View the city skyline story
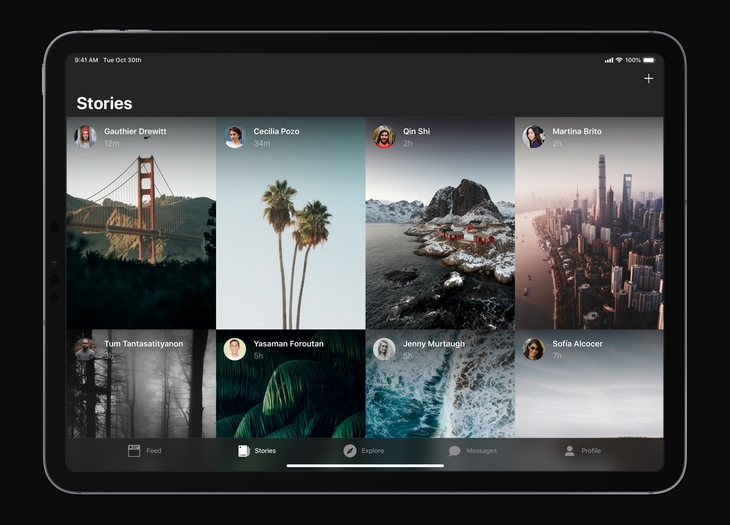The height and width of the screenshot is (525, 730). pyautogui.click(x=589, y=240)
